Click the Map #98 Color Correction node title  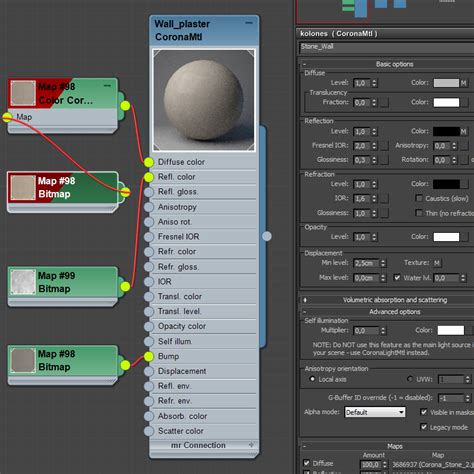point(65,93)
